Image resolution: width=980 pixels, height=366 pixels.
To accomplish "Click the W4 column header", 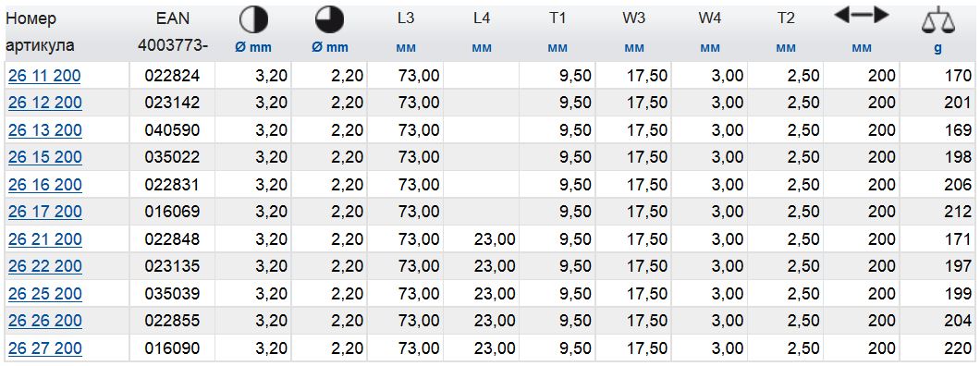I will tap(710, 18).
